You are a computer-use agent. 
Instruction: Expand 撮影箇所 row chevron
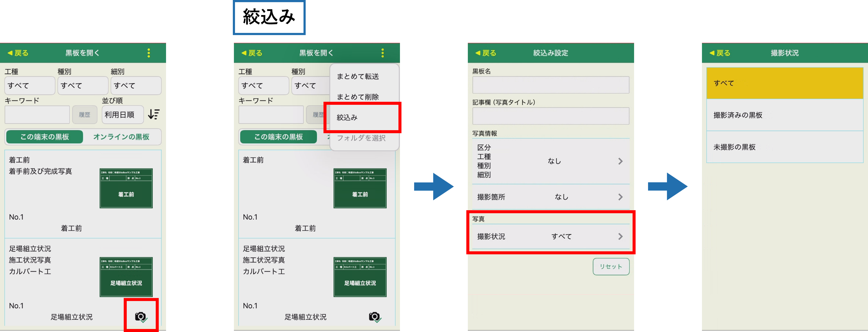click(620, 197)
